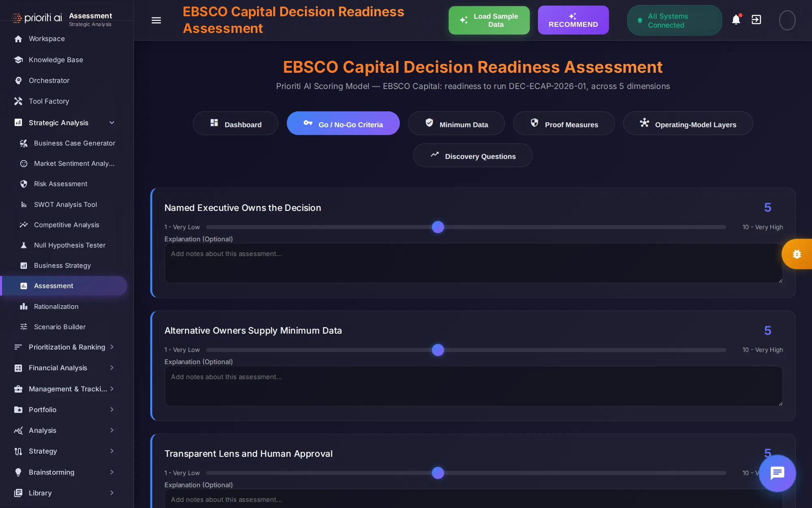
Task: Open the Proof Measures tab
Action: 564,124
